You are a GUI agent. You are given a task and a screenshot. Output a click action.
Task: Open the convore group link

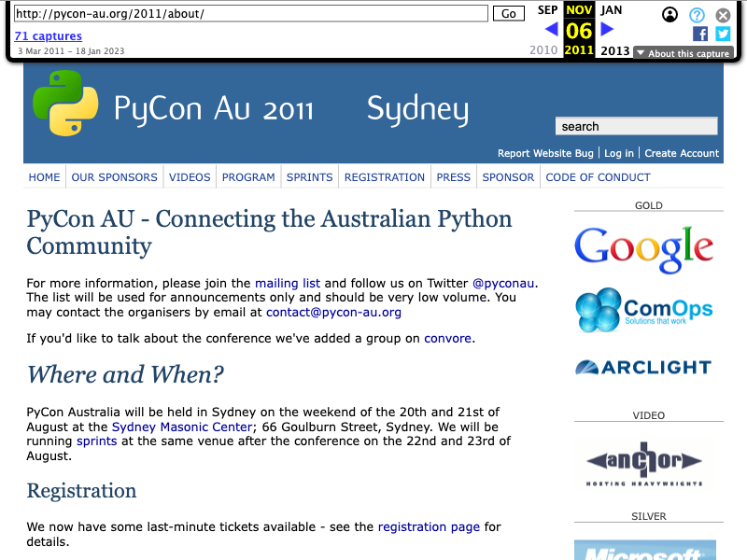[448, 339]
